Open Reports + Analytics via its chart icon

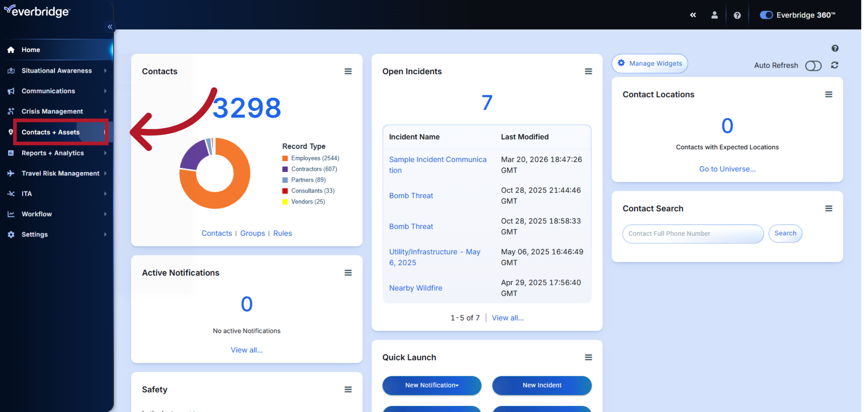pyautogui.click(x=11, y=153)
